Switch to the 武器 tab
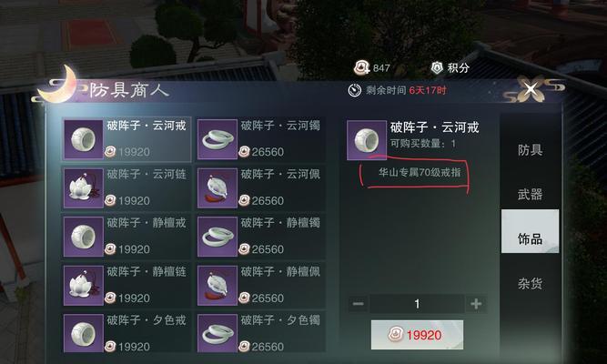Viewport: 607px width, 364px height. pos(530,194)
